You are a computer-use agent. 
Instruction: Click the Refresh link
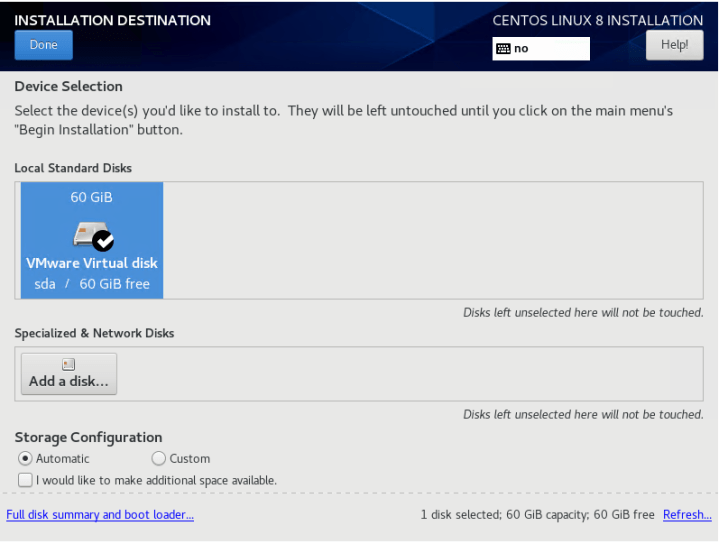(x=686, y=515)
